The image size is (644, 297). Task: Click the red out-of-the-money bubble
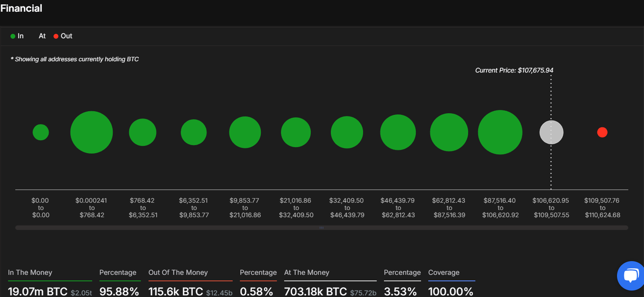[x=602, y=132]
